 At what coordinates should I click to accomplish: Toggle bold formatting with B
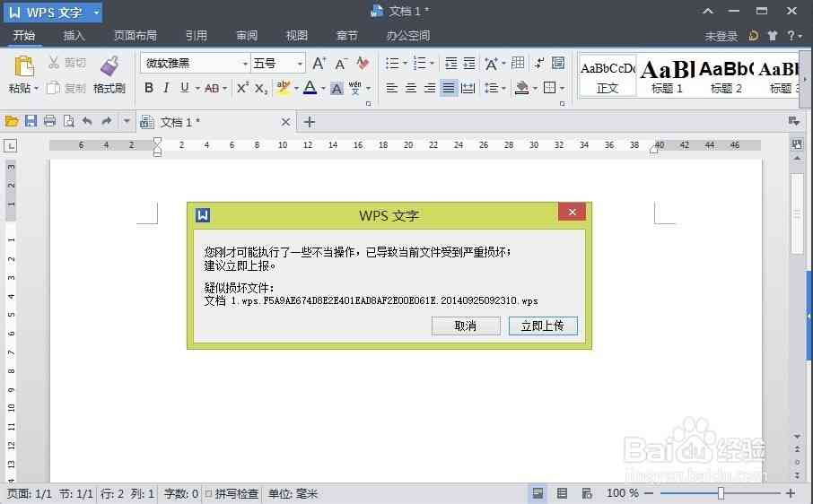pos(149,88)
